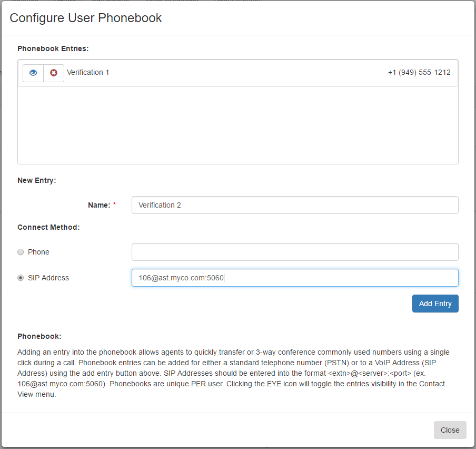Focus the empty Phone number input field

coord(295,252)
